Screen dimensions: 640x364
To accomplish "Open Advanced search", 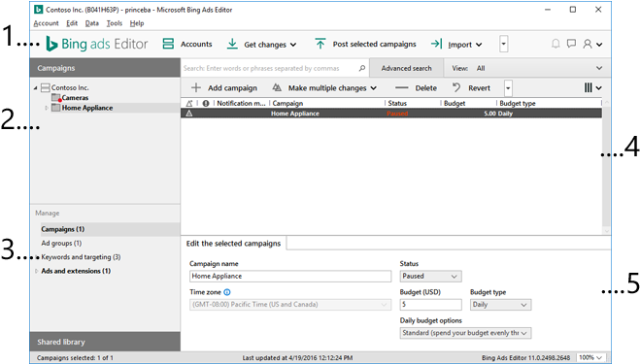I will [x=406, y=68].
